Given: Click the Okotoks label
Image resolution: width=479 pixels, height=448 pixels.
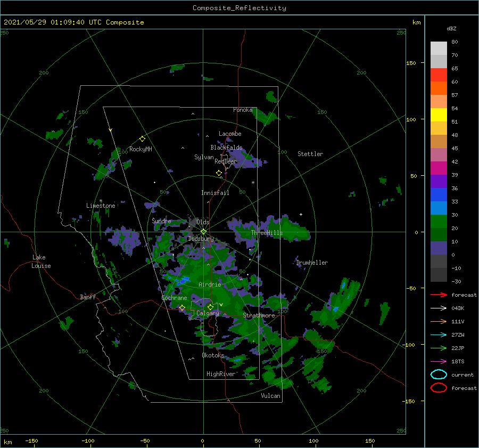Looking at the screenshot, I should pyautogui.click(x=213, y=355).
